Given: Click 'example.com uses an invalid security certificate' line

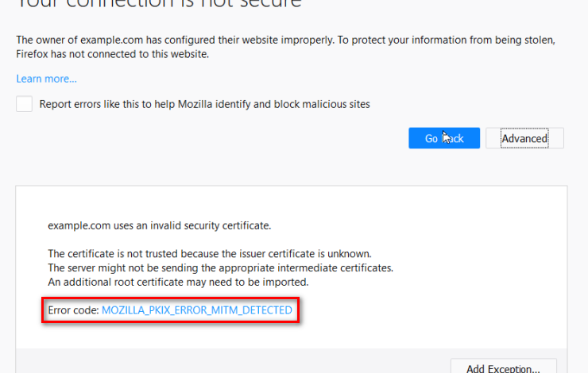Looking at the screenshot, I should coord(159,225).
